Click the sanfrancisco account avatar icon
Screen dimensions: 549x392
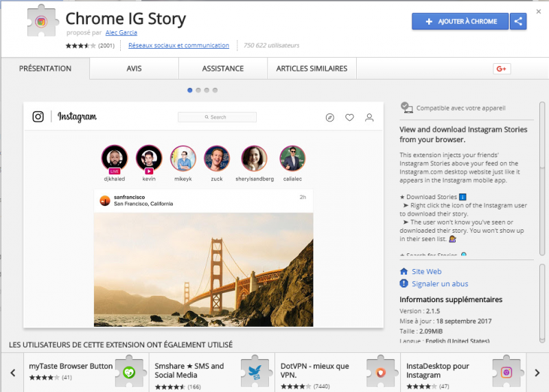(105, 200)
